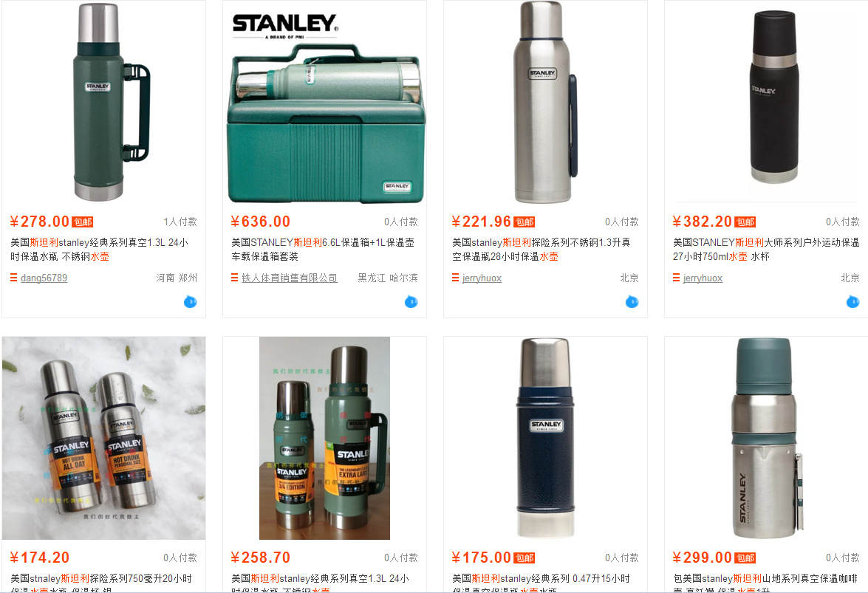Open the navy blue Stanley bottle image priced ¥175.00

click(x=545, y=438)
